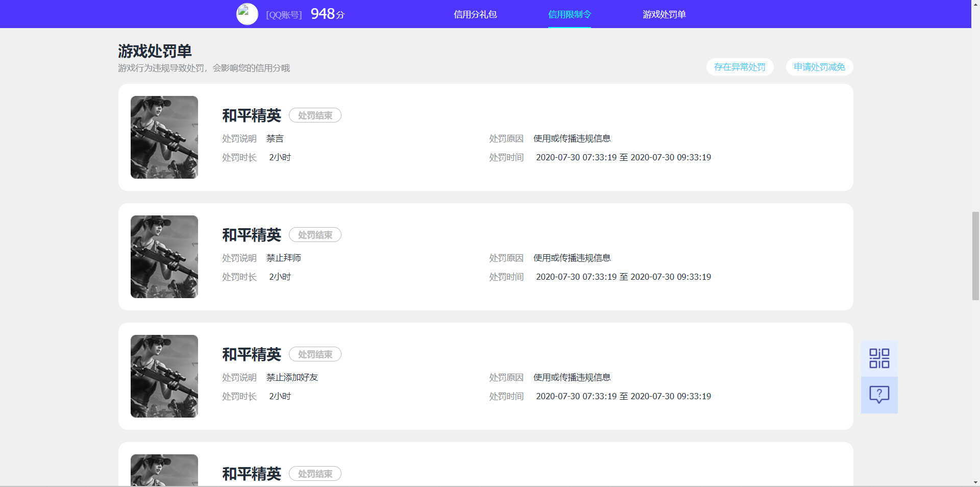980x487 pixels.
Task: Click 和平精英 title on 禁言 card
Action: coord(252,115)
